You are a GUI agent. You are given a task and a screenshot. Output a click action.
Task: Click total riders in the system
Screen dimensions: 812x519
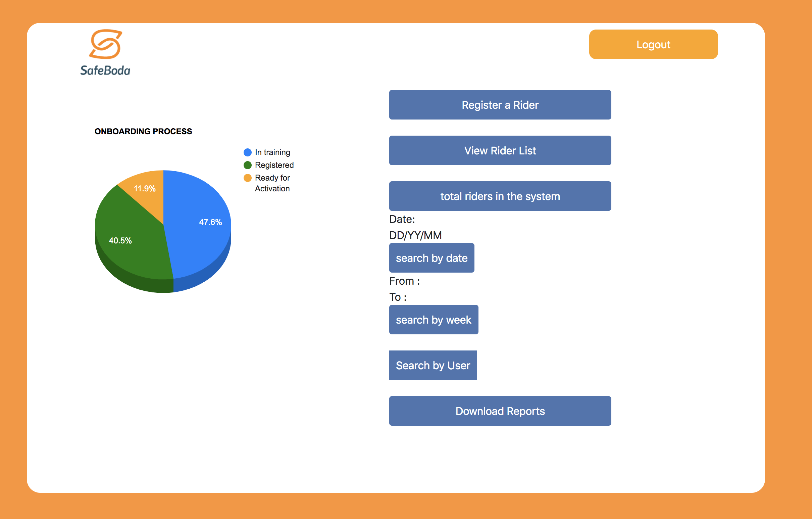pyautogui.click(x=500, y=196)
